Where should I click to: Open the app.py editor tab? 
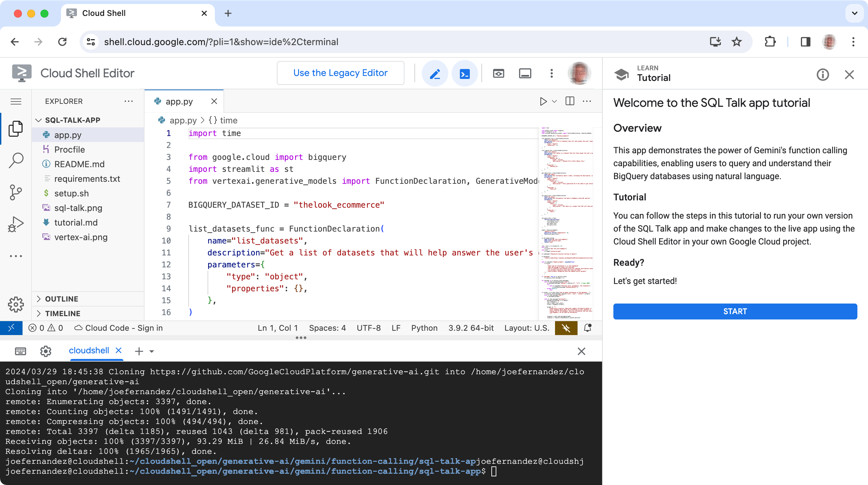[x=178, y=101]
